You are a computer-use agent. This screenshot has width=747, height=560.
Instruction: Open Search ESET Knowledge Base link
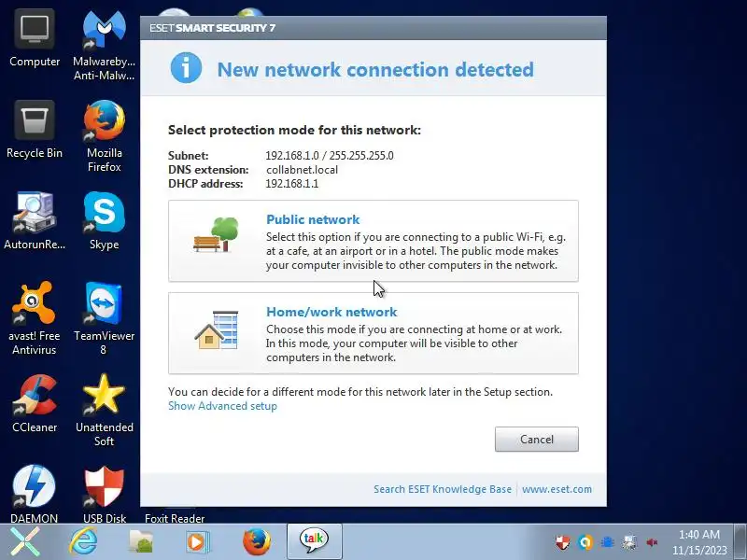click(442, 489)
